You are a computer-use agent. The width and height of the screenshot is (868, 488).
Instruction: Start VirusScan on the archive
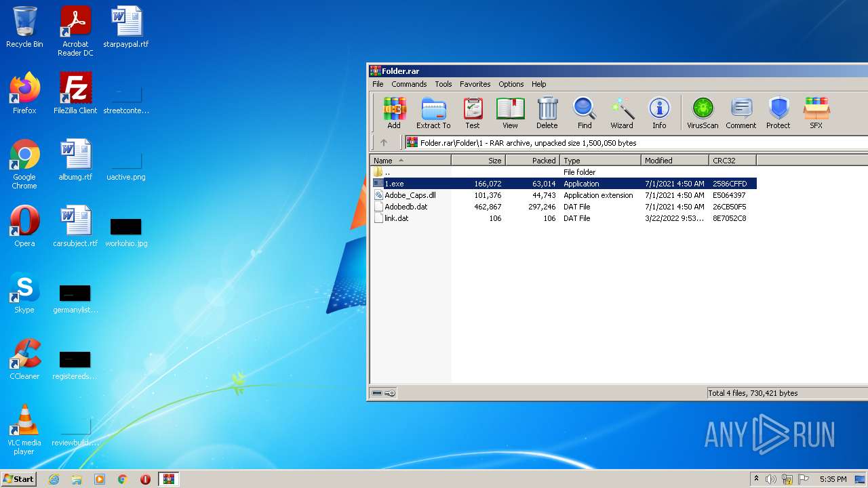point(703,113)
